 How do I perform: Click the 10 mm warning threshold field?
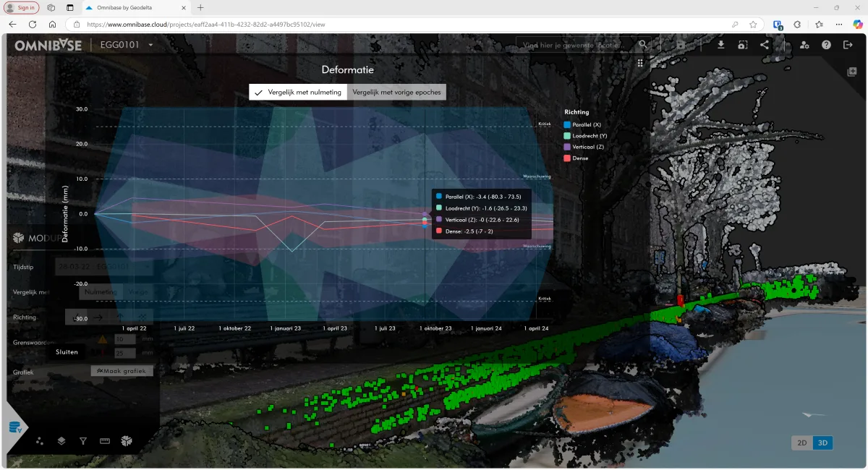pos(126,339)
